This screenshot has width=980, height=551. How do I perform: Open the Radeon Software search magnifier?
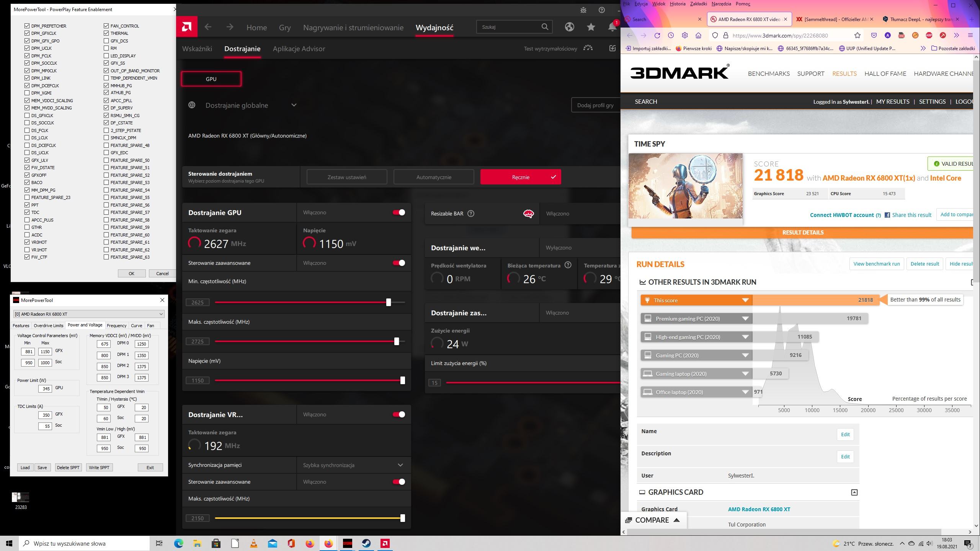point(545,27)
